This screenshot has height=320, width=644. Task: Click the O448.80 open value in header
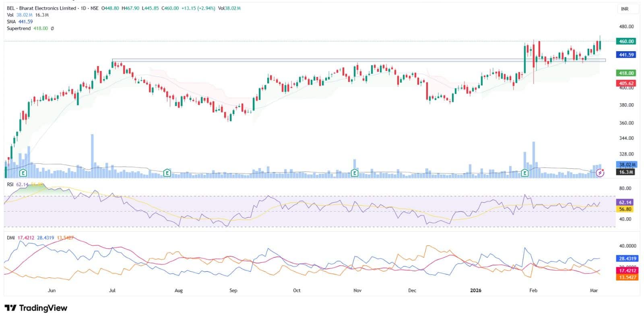point(110,8)
